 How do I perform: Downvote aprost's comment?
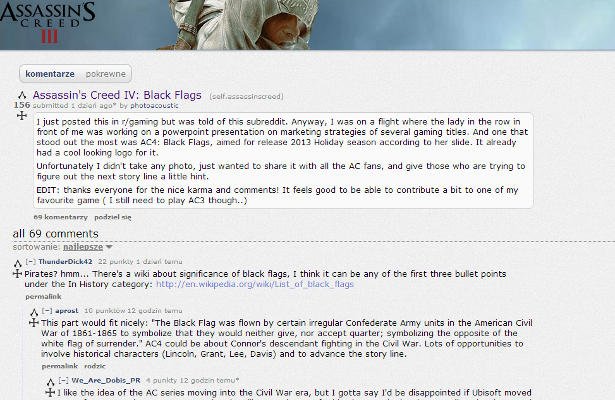point(34,323)
